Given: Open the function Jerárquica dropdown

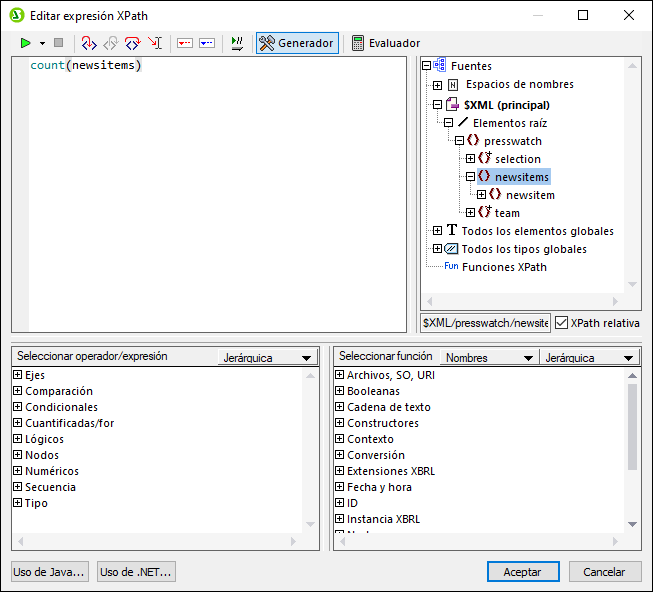Looking at the screenshot, I should coord(589,357).
